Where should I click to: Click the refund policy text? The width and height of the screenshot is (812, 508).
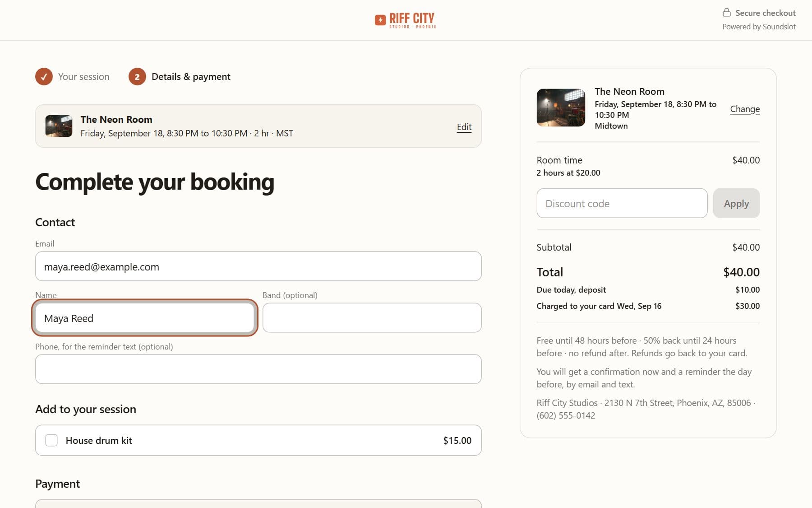click(642, 347)
